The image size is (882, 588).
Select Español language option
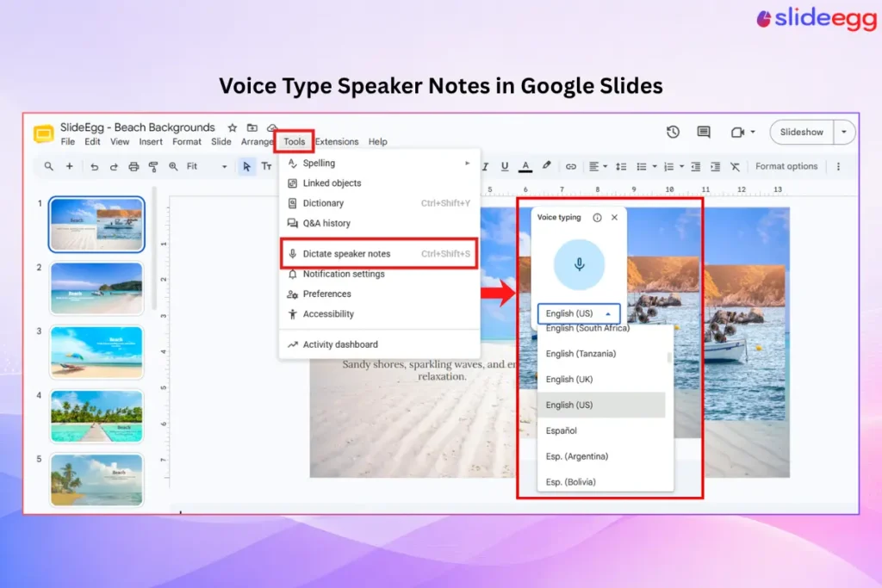pyautogui.click(x=601, y=430)
